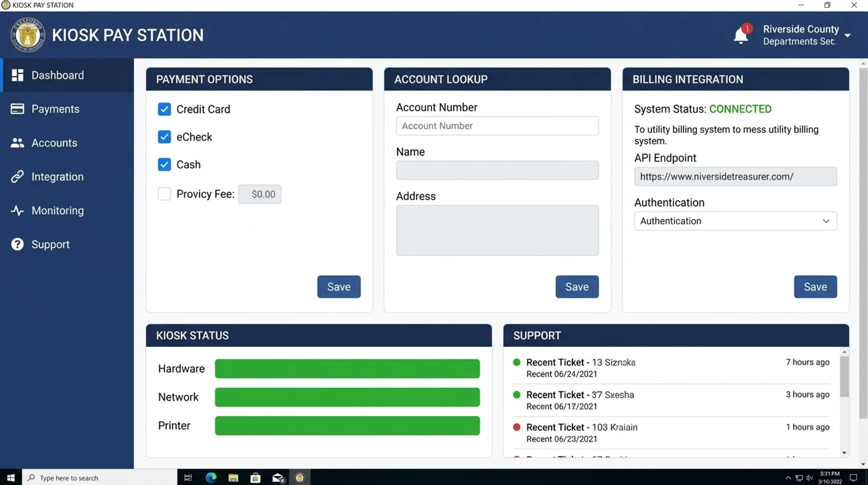The image size is (868, 485).
Task: Enable the Provicy Fee checkbox
Action: click(164, 194)
